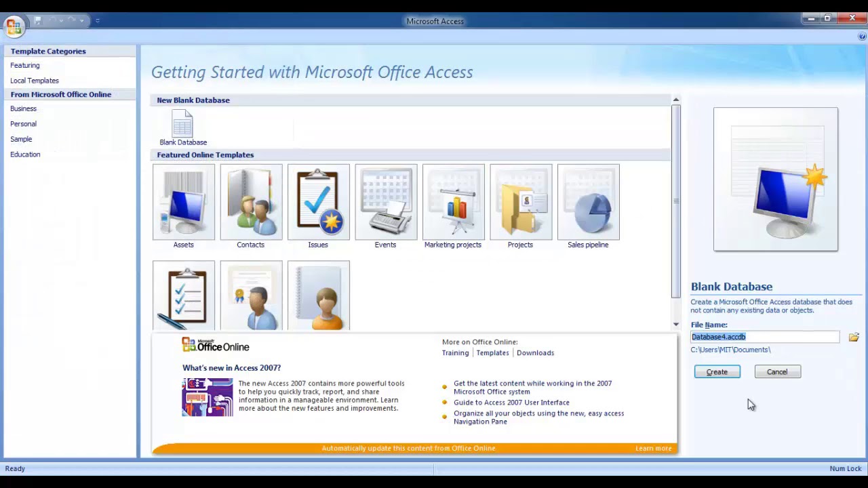Click the What's new in Access 2007 image
Viewport: 868px width, 488px height.
pyautogui.click(x=208, y=397)
